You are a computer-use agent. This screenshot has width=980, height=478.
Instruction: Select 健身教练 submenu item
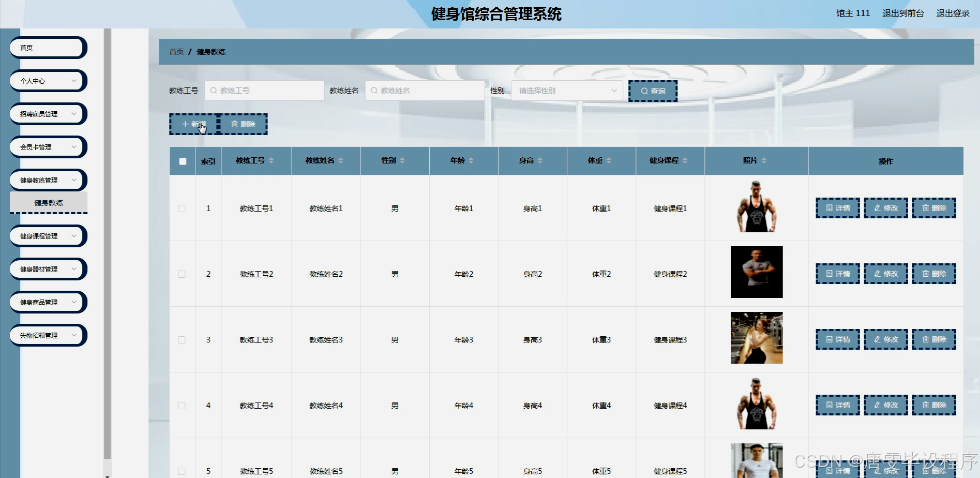[49, 203]
